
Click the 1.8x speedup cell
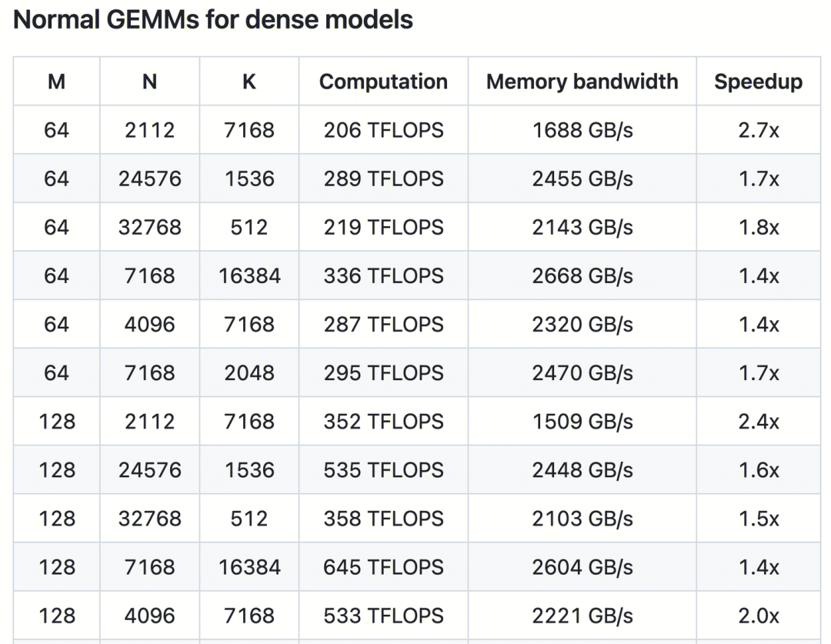758,227
